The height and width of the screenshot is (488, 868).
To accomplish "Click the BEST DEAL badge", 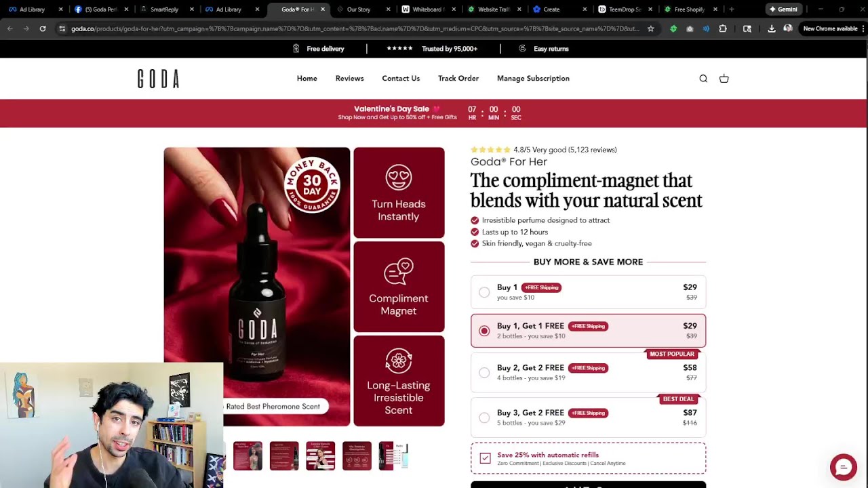I will point(678,399).
